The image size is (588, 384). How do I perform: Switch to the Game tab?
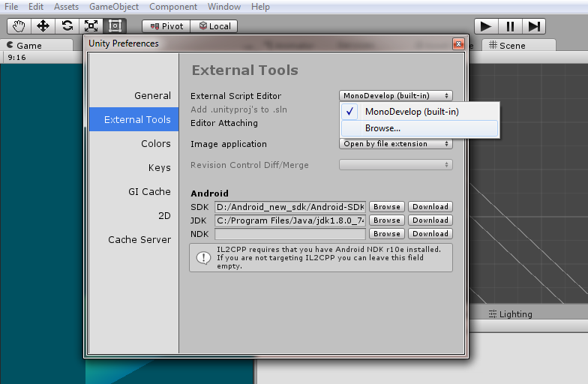pyautogui.click(x=36, y=45)
